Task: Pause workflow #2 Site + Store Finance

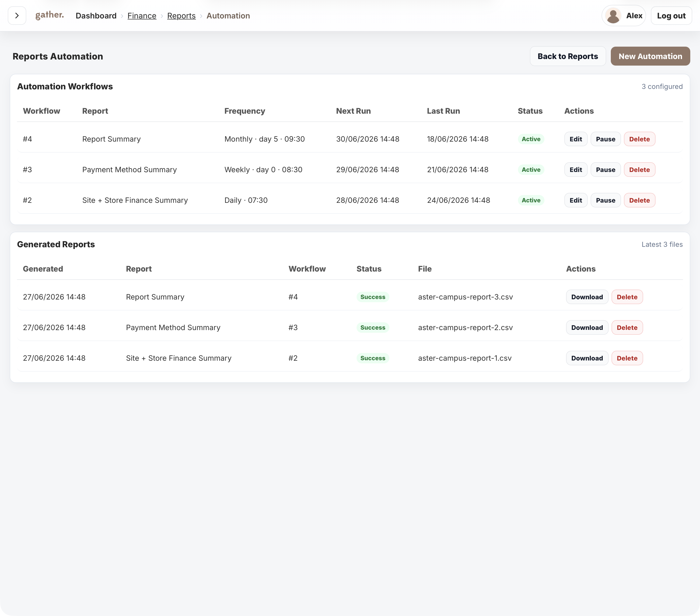Action: [x=605, y=200]
